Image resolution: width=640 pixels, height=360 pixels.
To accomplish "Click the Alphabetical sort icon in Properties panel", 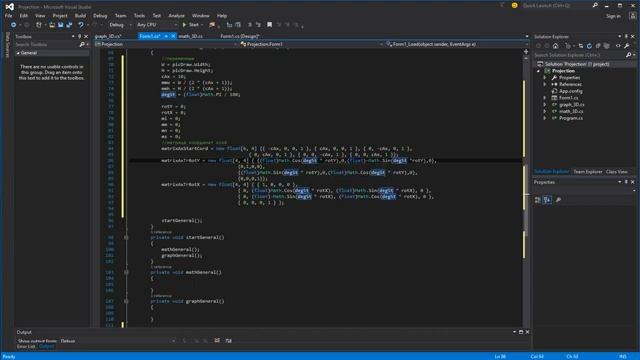I will point(547,200).
